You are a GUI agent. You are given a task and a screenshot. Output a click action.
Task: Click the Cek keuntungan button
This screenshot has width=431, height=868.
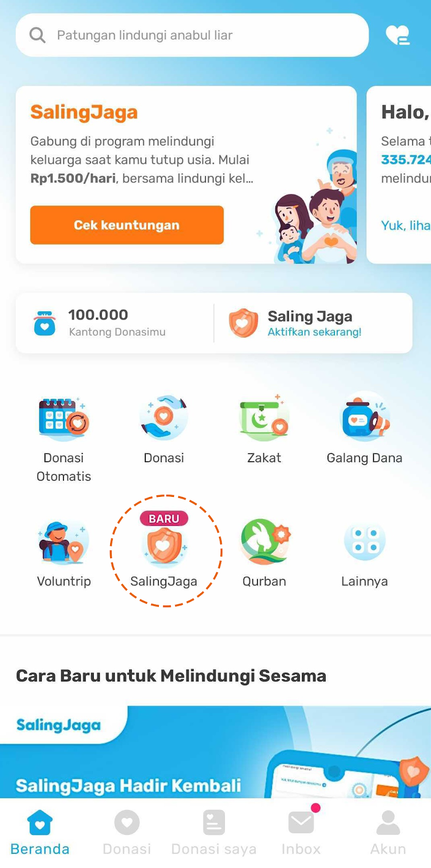pyautogui.click(x=127, y=225)
